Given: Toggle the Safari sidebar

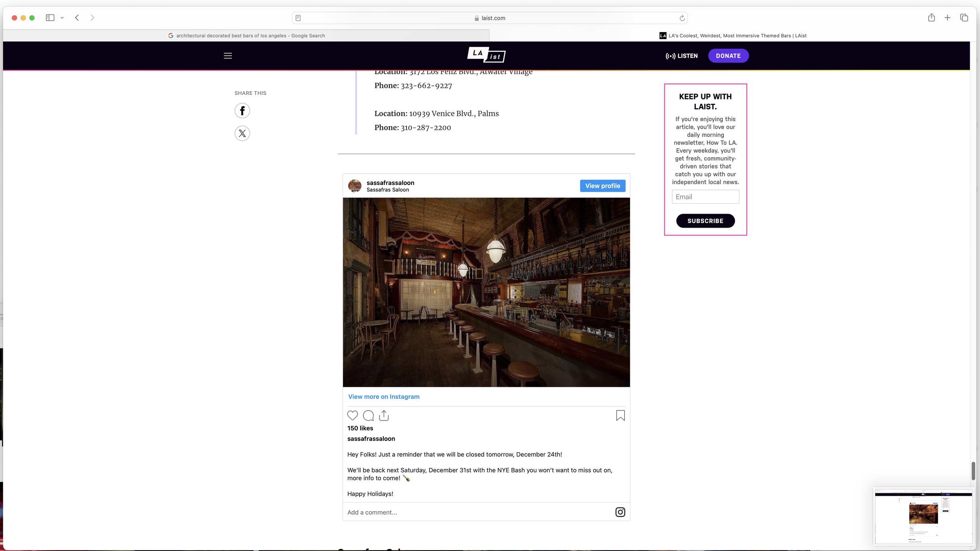Looking at the screenshot, I should [50, 18].
